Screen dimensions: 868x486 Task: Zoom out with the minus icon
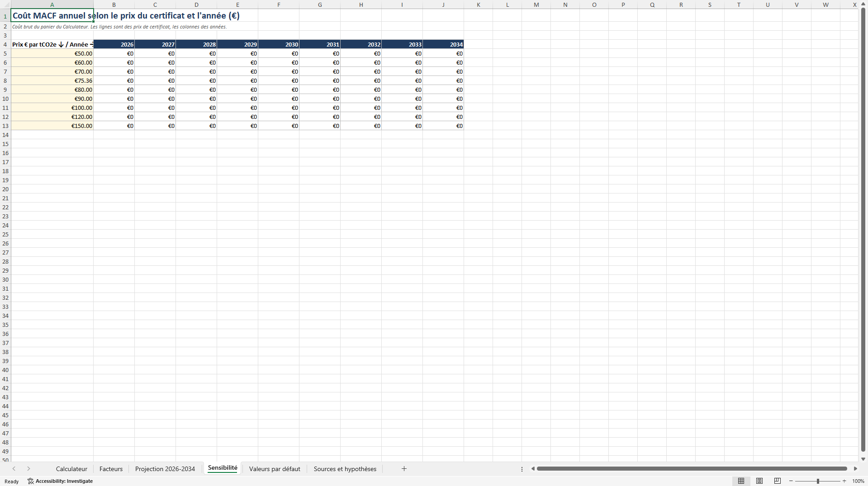point(791,481)
